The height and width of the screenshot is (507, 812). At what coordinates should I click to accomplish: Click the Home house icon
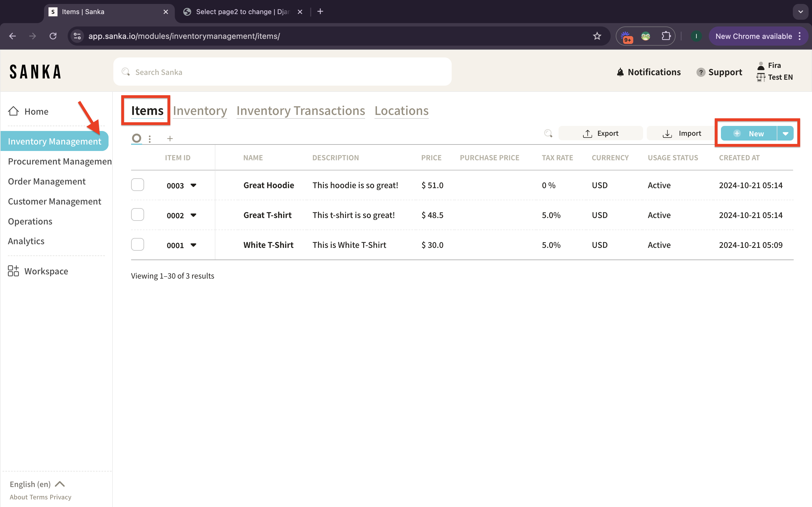pyautogui.click(x=14, y=111)
